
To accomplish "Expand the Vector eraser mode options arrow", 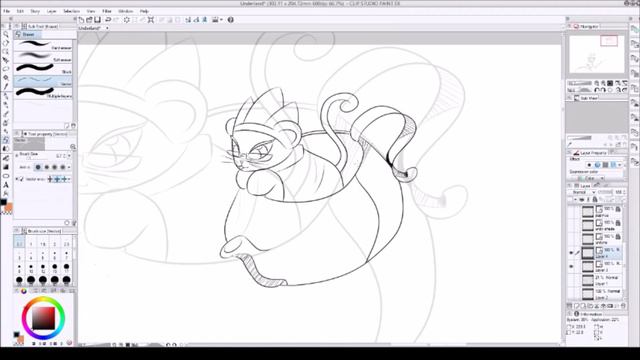I will pos(69,179).
